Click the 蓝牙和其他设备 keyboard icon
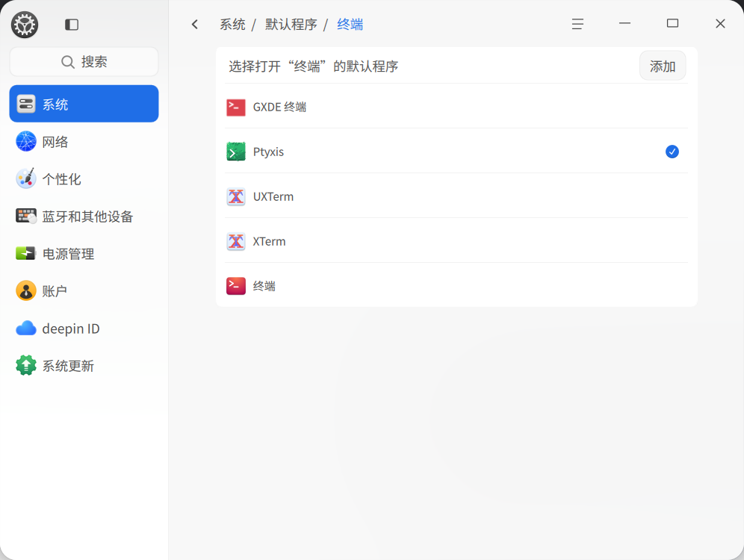Viewport: 744px width, 560px height. [26, 216]
